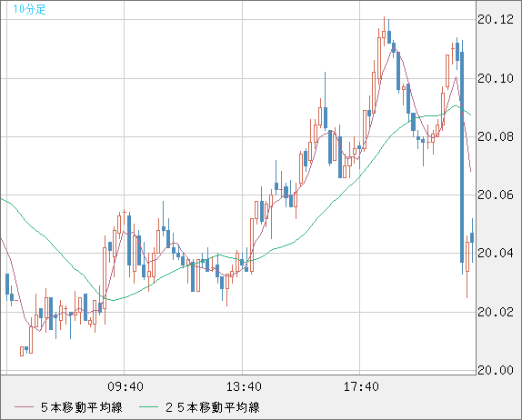
Task: Click the 20.06 price axis label
Action: pyautogui.click(x=496, y=195)
